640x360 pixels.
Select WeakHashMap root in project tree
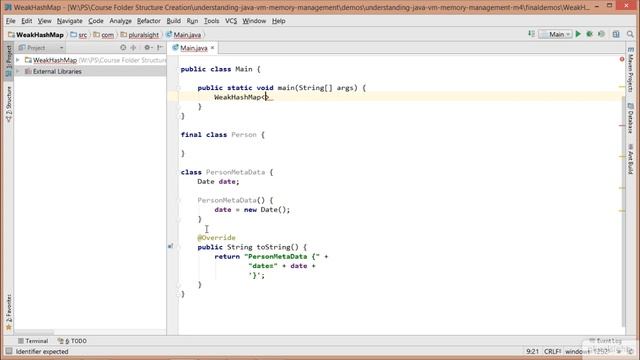55,60
